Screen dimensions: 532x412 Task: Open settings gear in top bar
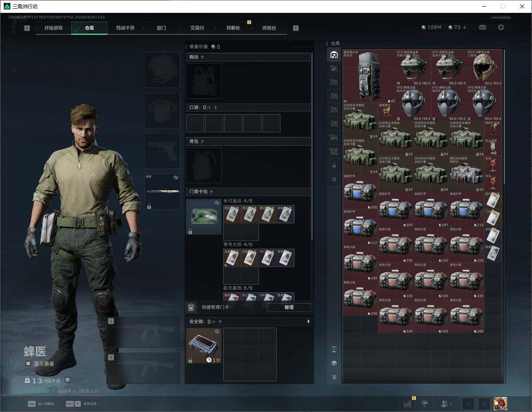point(501,27)
